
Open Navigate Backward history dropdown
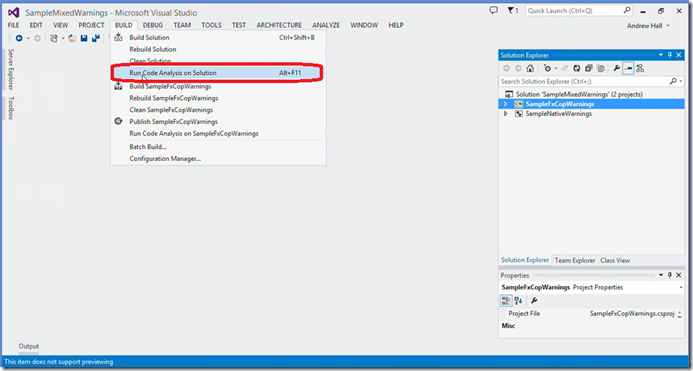(28, 38)
